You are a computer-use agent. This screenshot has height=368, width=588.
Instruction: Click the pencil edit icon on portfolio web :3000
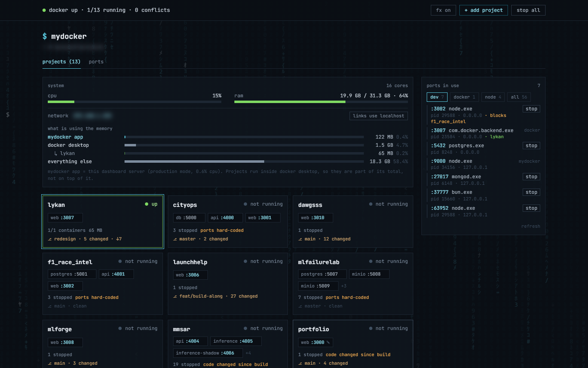click(x=328, y=343)
